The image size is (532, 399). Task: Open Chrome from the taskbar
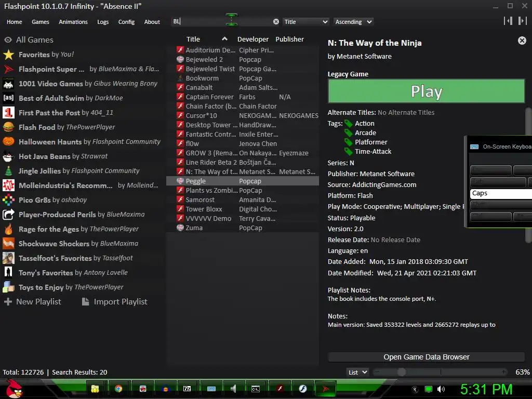coord(118,389)
